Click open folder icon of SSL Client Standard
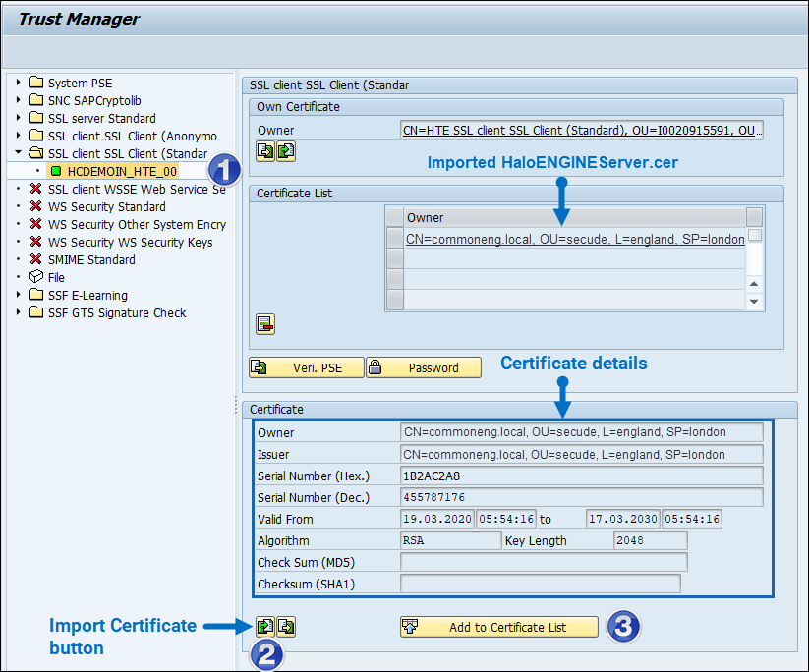Image resolution: width=809 pixels, height=672 pixels. coord(36,153)
